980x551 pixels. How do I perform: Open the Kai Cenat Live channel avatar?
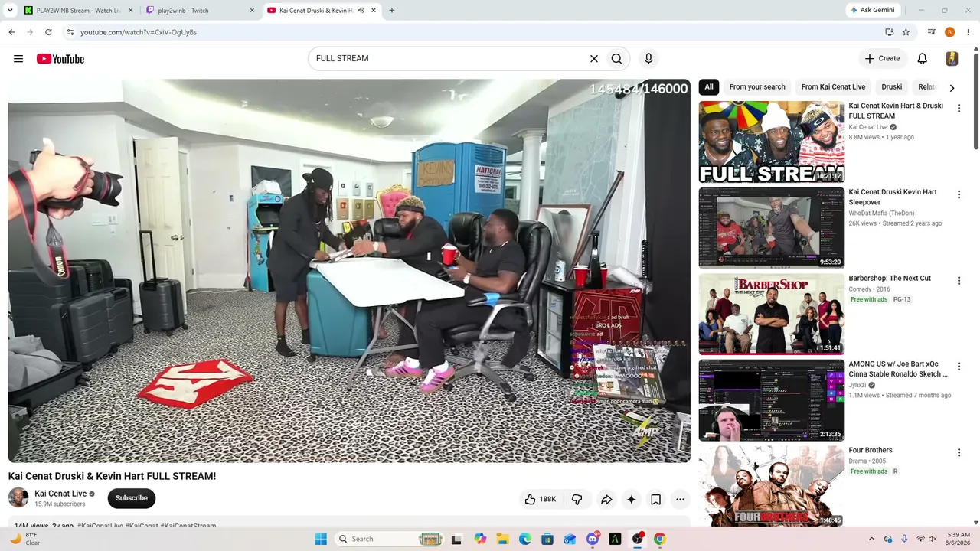click(x=18, y=497)
